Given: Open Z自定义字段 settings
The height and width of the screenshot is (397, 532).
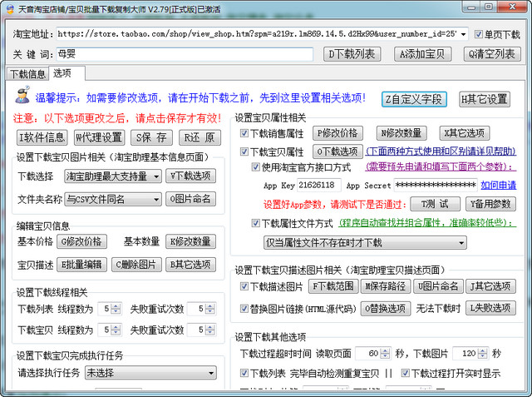Looking at the screenshot, I should pyautogui.click(x=415, y=99).
